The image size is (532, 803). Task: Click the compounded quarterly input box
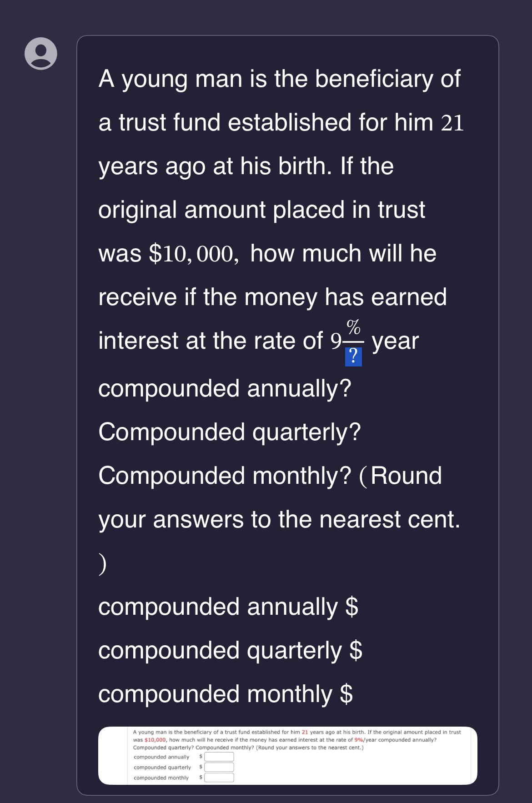click(219, 768)
